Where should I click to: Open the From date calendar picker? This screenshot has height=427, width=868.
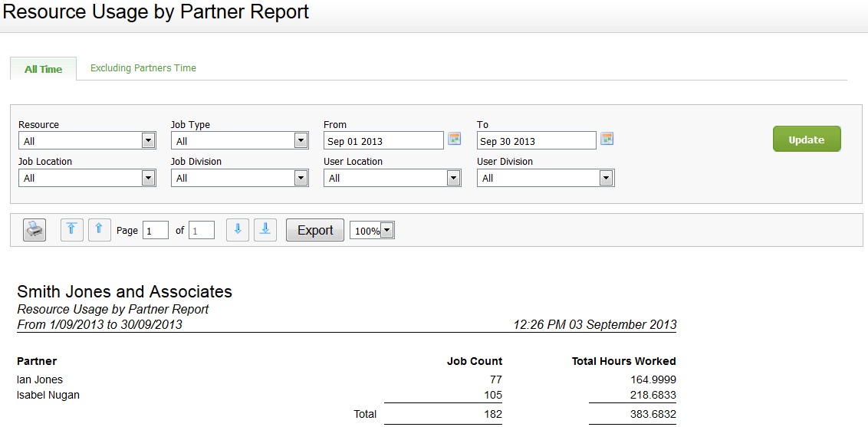454,139
